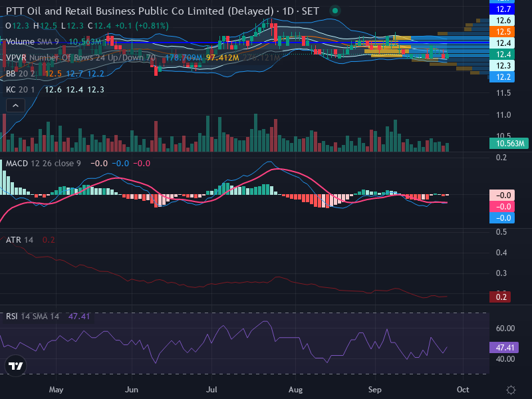The image size is (532, 399).
Task: Click the 10.563M volume label on the scale
Action: point(509,144)
